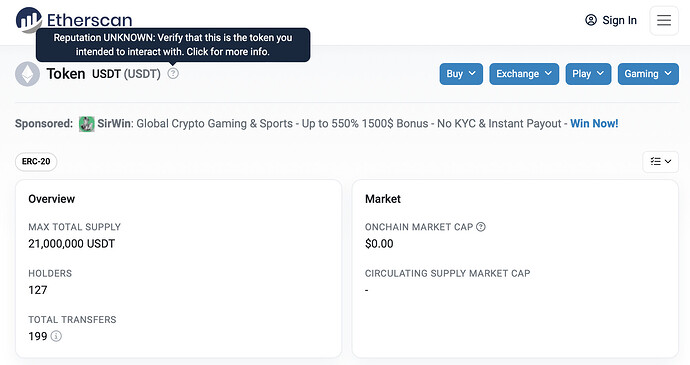This screenshot has width=690, height=365.
Task: Click the Sign In user icon
Action: coord(591,20)
